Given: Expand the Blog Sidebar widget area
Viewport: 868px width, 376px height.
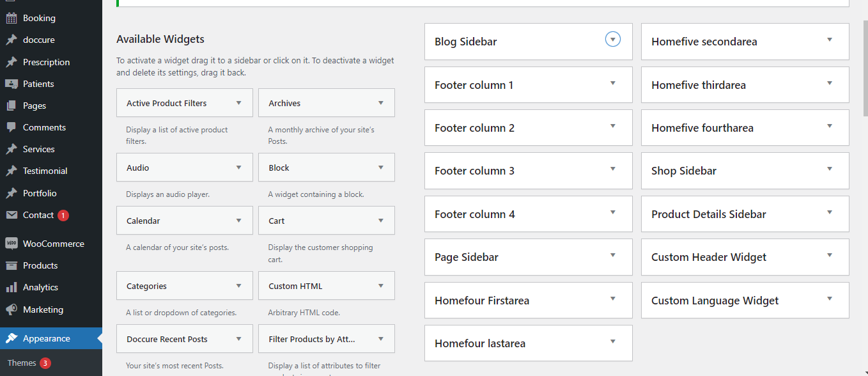Looking at the screenshot, I should tap(612, 40).
